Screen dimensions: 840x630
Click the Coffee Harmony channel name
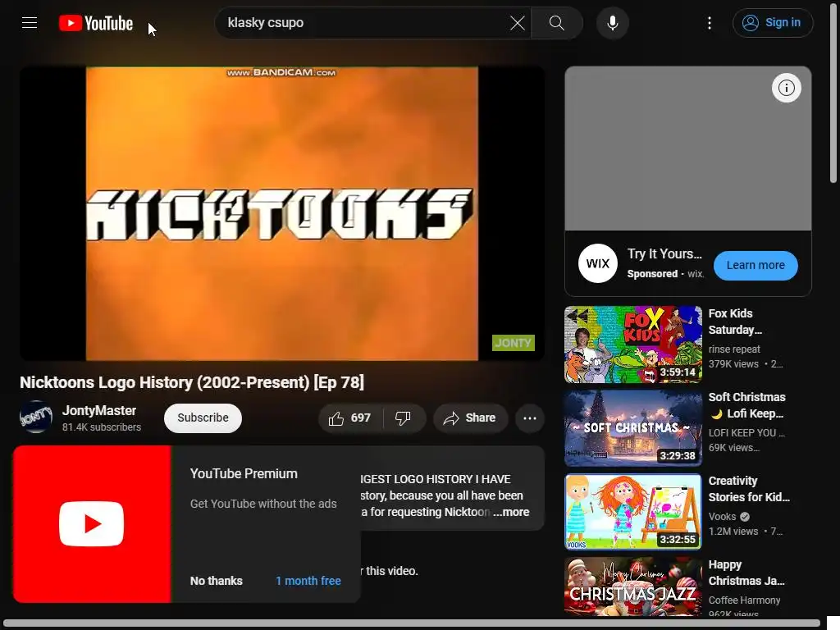click(x=744, y=600)
